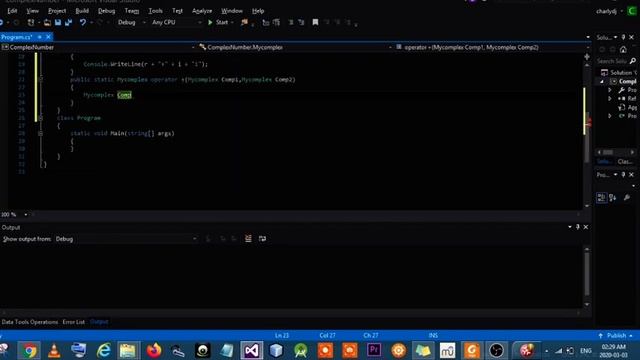640x360 pixels.
Task: Click the charlydj account name
Action: coord(606,11)
